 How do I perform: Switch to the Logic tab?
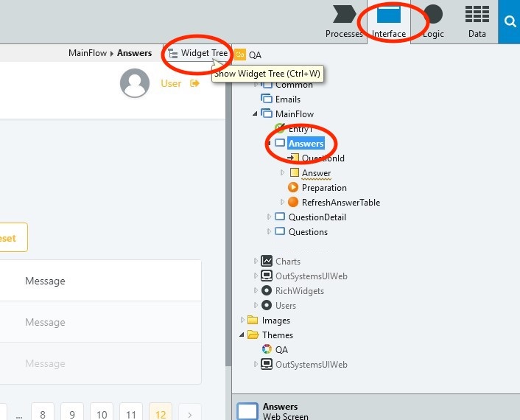(433, 21)
